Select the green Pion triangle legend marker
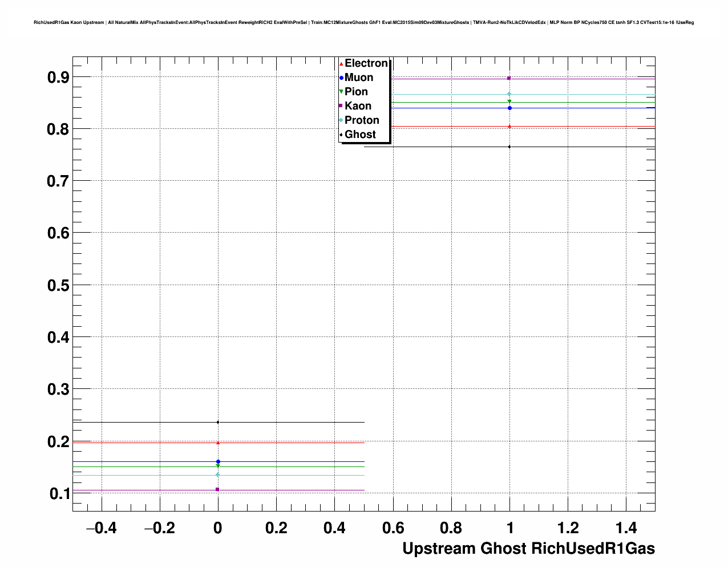The image size is (728, 568). (341, 92)
